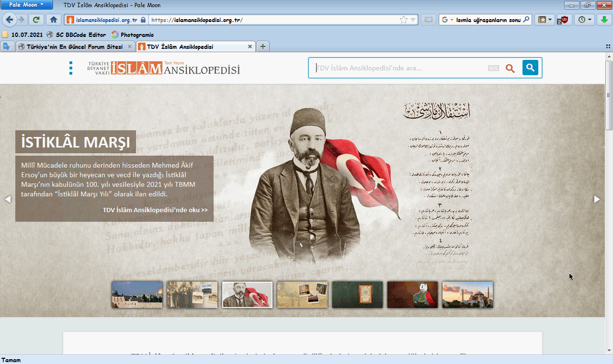Select the Hagia Sophia sunset thumbnail
613x364 pixels.
click(468, 295)
